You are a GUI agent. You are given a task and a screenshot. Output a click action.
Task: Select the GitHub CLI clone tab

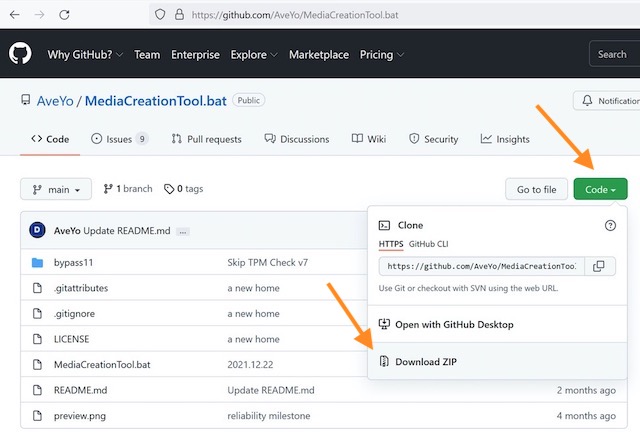point(428,243)
